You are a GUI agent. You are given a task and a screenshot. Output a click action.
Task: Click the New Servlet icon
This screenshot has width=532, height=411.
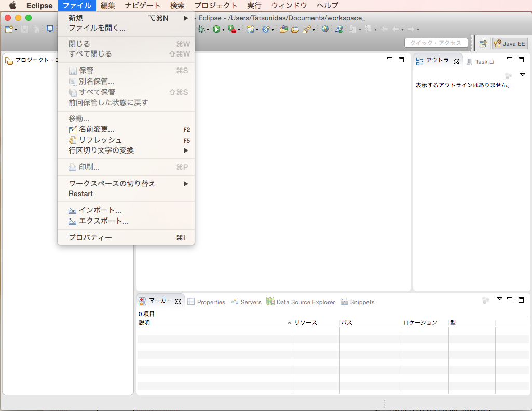(x=266, y=29)
